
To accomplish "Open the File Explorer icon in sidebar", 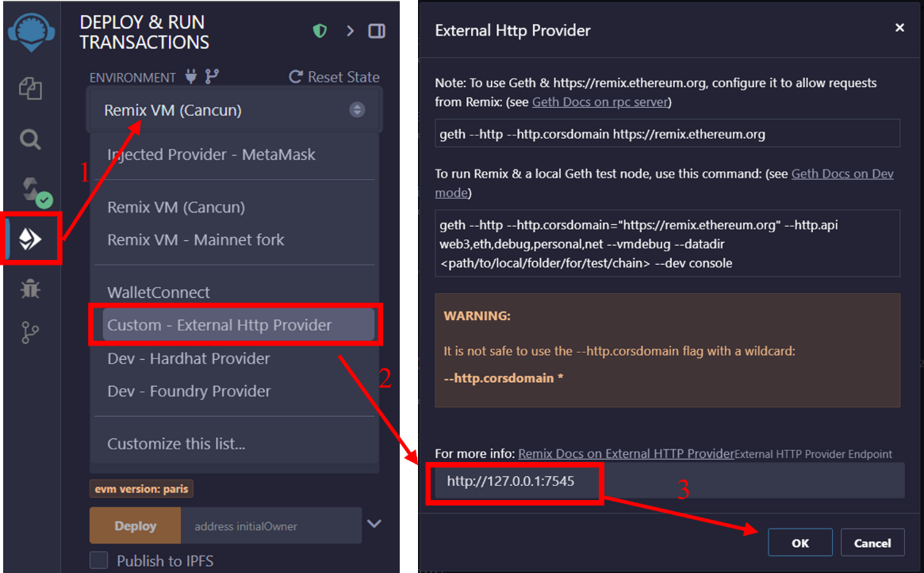I will pos(30,88).
